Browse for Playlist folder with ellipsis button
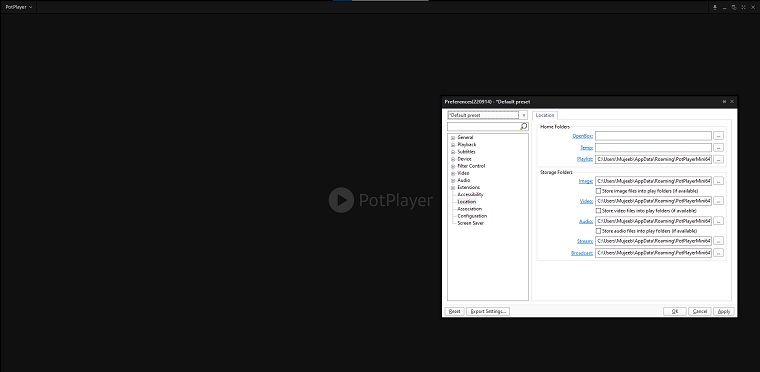This screenshot has height=372, width=760. [x=719, y=159]
